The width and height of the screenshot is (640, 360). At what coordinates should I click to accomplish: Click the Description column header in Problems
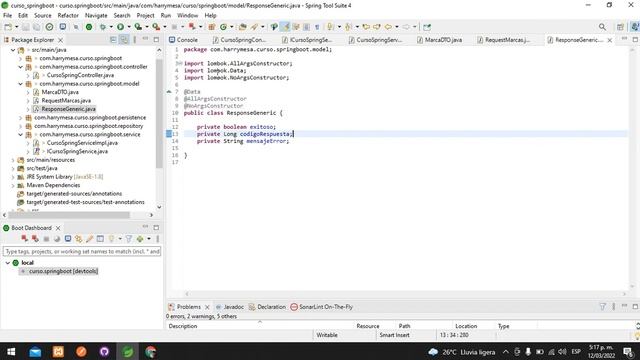(x=183, y=326)
